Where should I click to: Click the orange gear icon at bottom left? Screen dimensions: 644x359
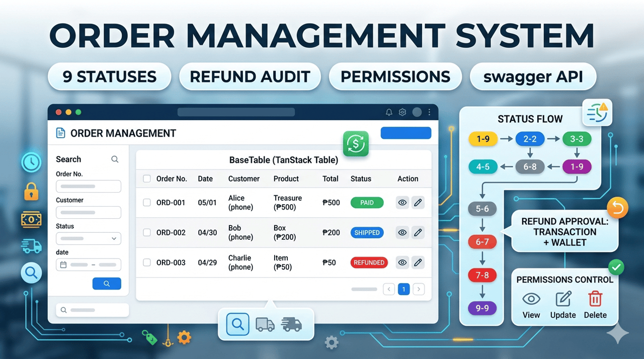184,337
